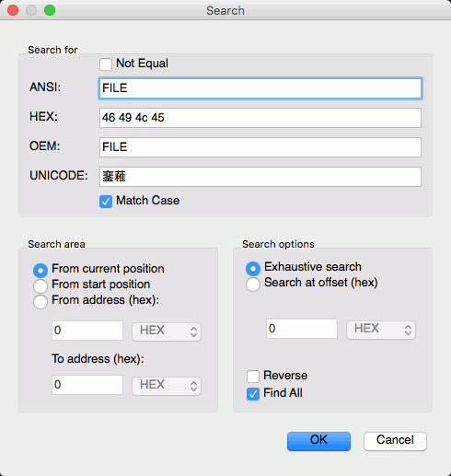451x476 pixels.
Task: Click into the OEM search field
Action: (260, 147)
